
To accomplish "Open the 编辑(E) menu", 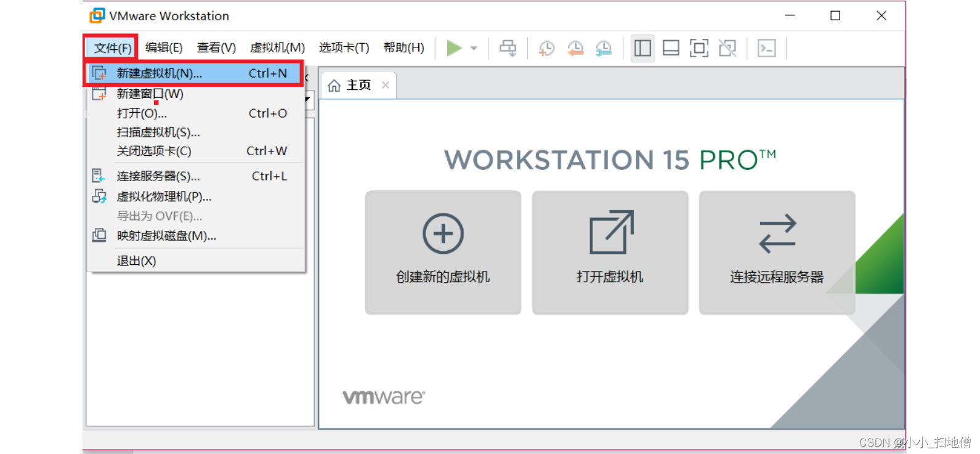I will click(164, 47).
